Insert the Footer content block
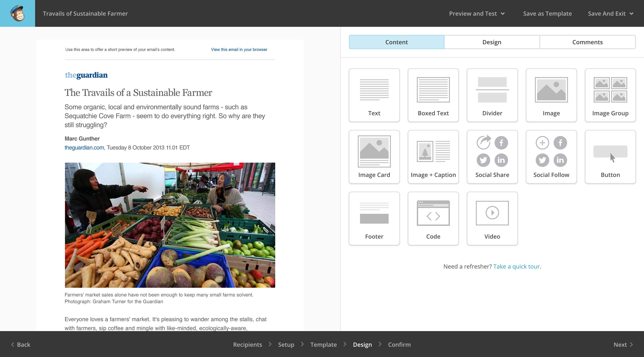 point(374,218)
